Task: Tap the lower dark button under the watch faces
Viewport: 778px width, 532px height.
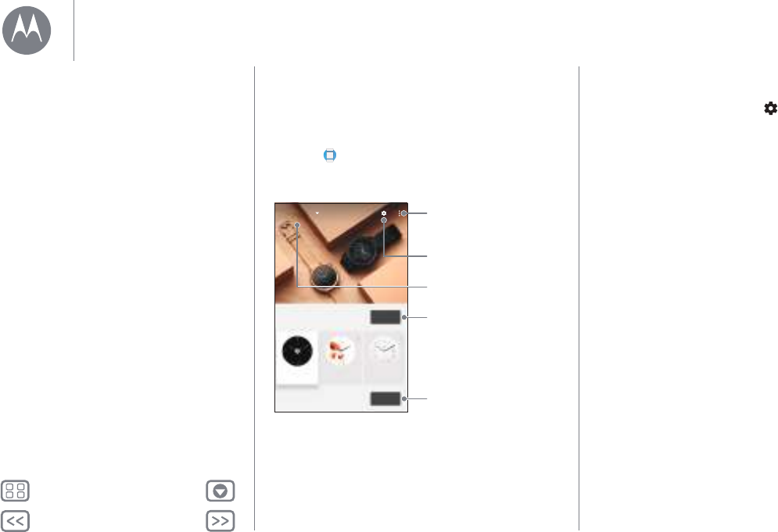Action: (385, 398)
